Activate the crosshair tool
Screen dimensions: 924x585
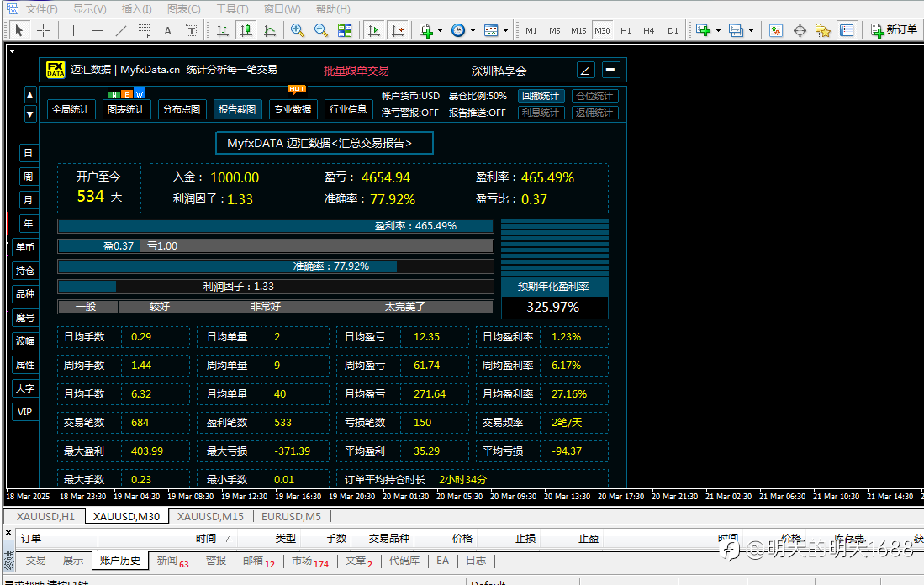(x=43, y=30)
